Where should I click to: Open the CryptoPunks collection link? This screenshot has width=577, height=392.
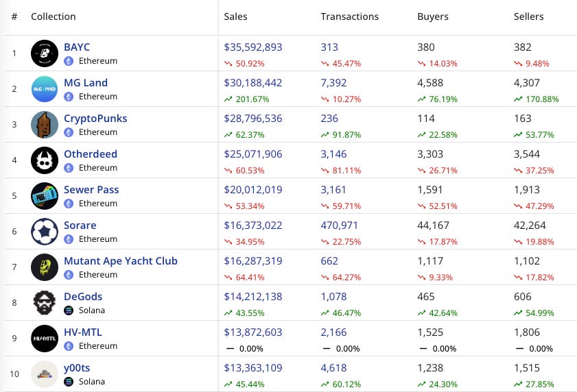point(95,119)
